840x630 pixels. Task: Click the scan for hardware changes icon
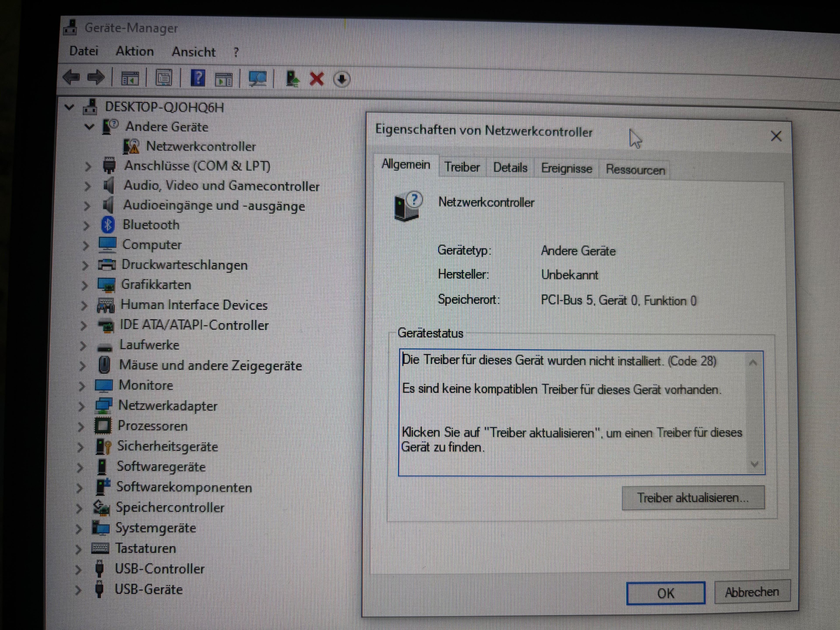(x=257, y=79)
